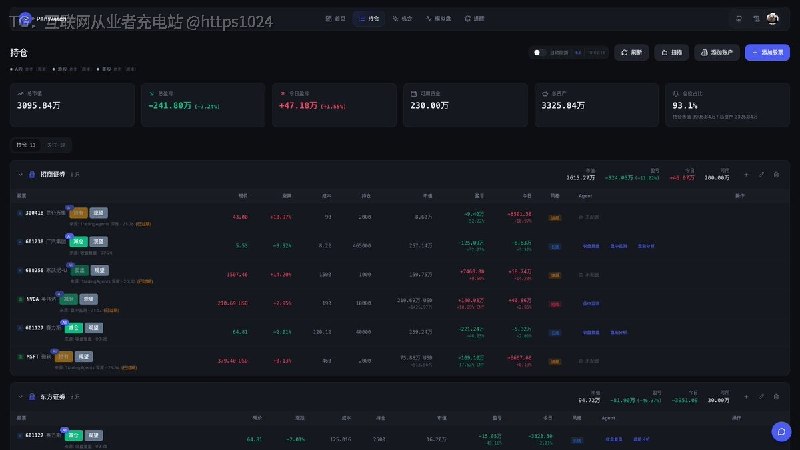Collapse the 东方证券 account group chevron

(20, 396)
